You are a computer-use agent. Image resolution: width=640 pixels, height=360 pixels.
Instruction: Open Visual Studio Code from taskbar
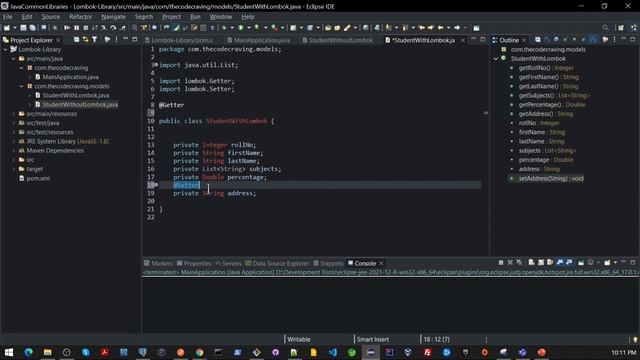332,352
